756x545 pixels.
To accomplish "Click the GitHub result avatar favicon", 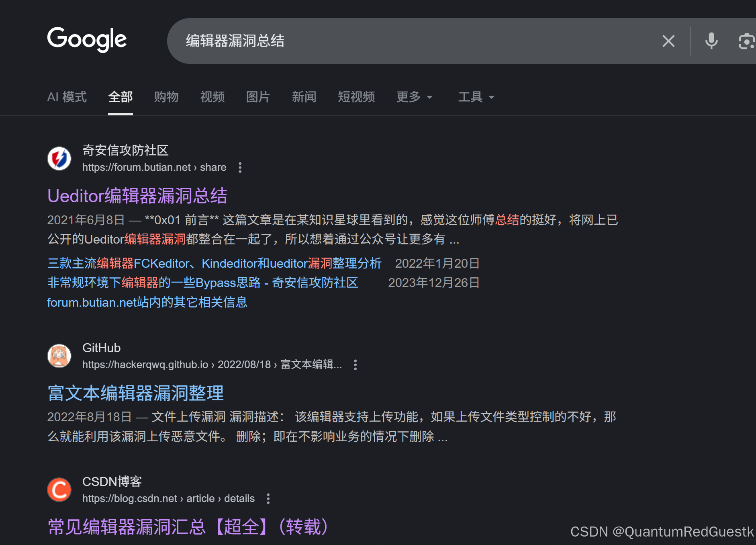I will [x=59, y=356].
